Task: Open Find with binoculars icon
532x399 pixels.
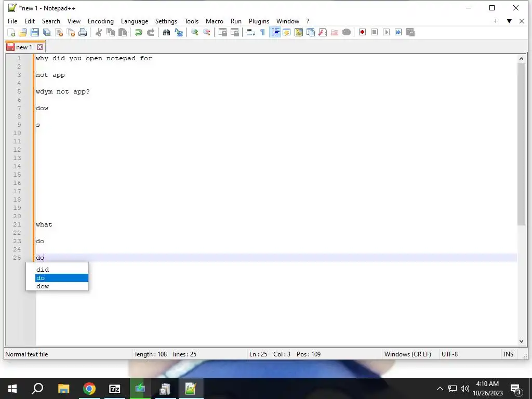Action: click(x=166, y=32)
